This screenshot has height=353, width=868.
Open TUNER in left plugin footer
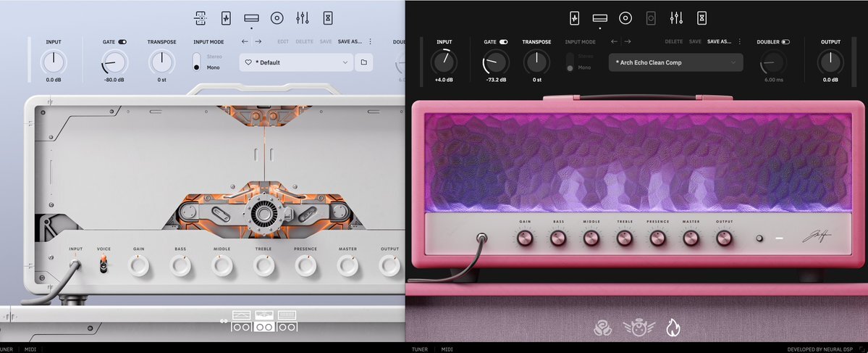[x=7, y=349]
